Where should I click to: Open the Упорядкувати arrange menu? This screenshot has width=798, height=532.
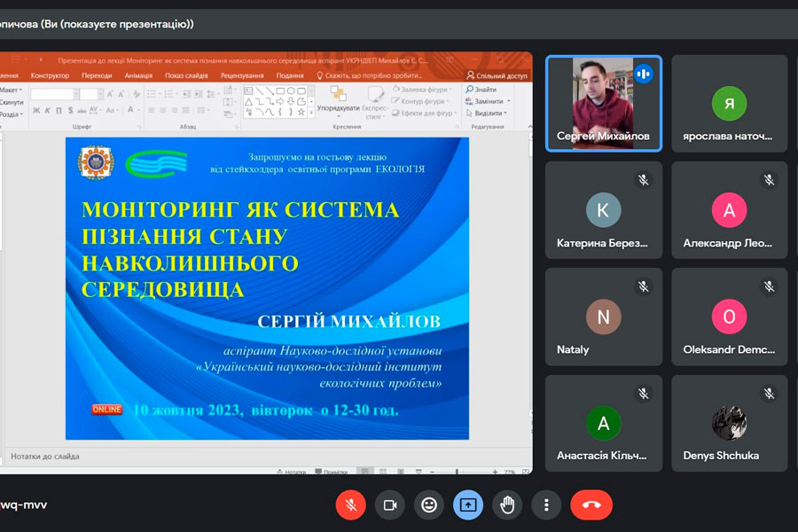click(x=338, y=101)
